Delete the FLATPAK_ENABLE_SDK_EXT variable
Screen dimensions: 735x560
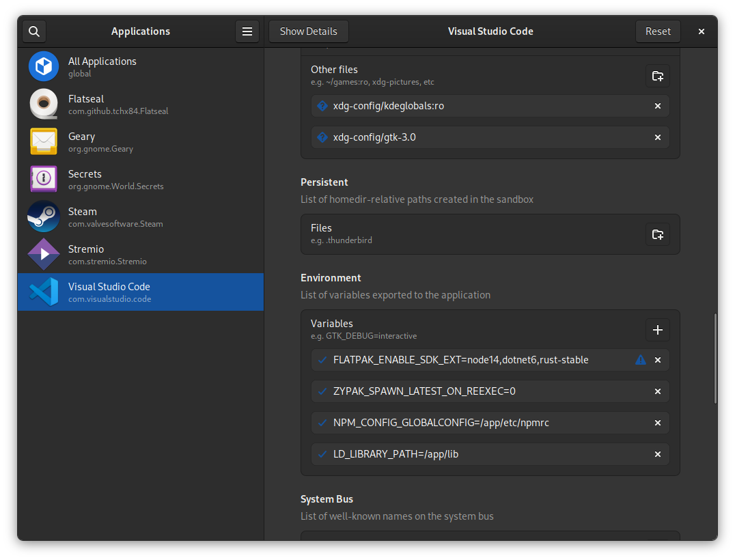657,360
